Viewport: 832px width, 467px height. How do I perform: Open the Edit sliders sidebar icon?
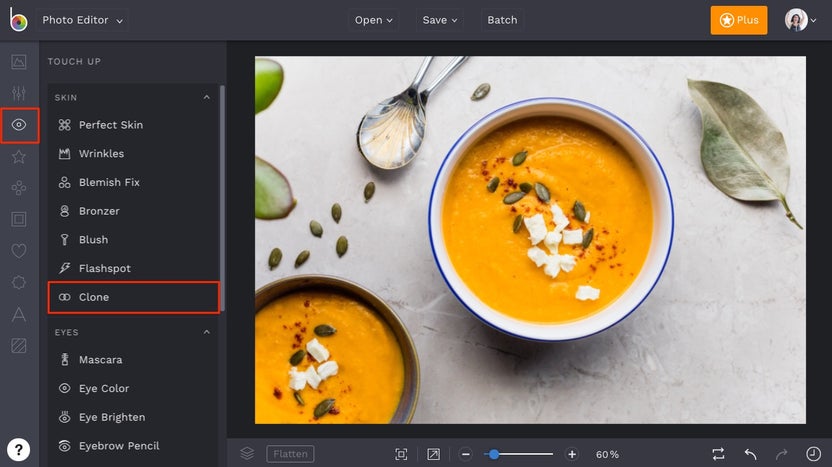pyautogui.click(x=19, y=93)
